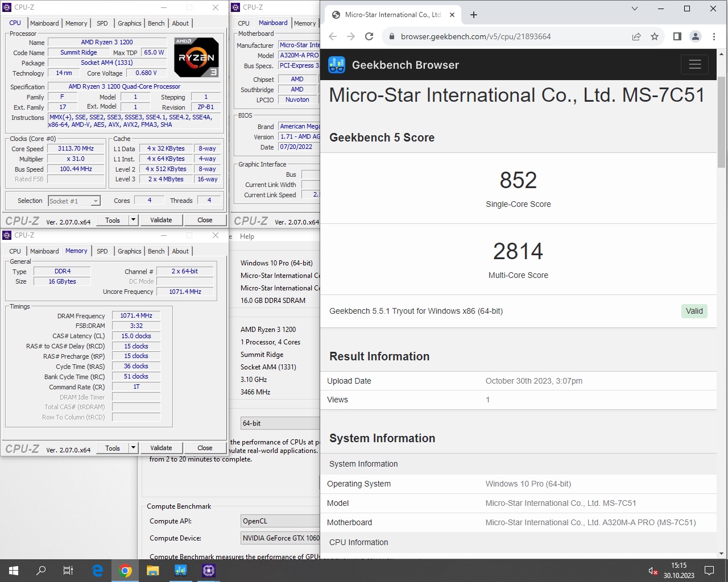Viewport: 728px width, 582px height.
Task: Select CPU tab in Memory CPU-Z window
Action: click(x=15, y=251)
